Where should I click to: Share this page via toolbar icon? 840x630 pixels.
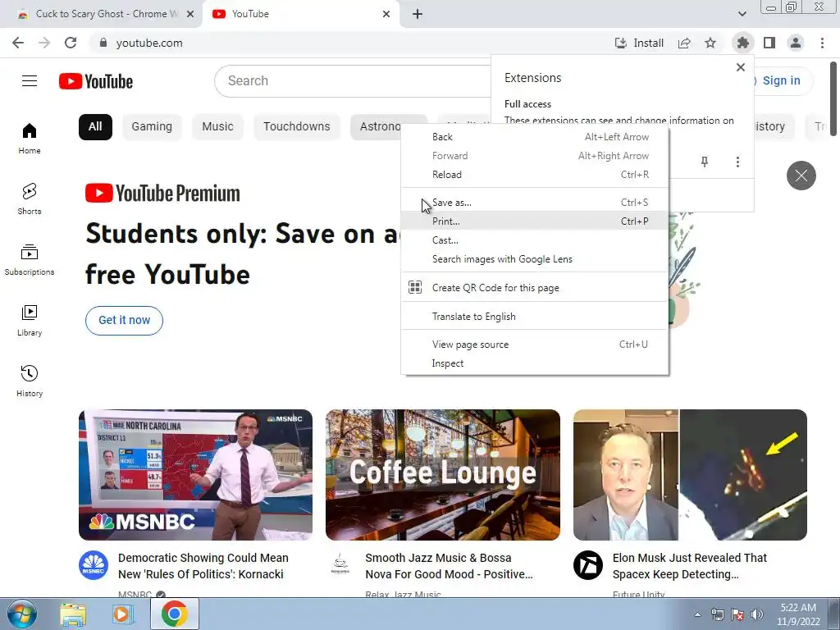(x=684, y=43)
